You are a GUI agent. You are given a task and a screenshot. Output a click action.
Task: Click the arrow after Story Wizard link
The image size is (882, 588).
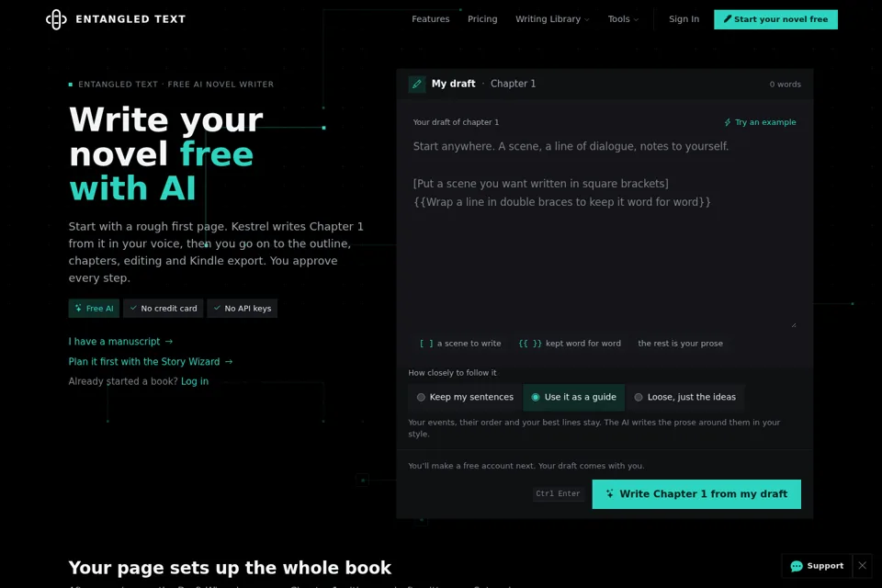[229, 362]
